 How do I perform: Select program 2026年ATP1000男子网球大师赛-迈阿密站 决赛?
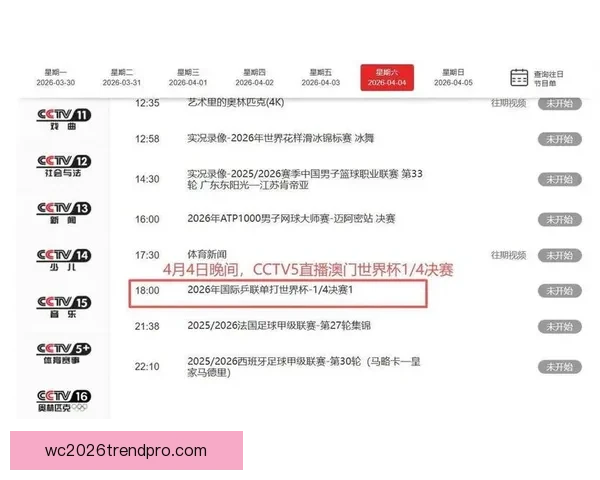(x=291, y=219)
